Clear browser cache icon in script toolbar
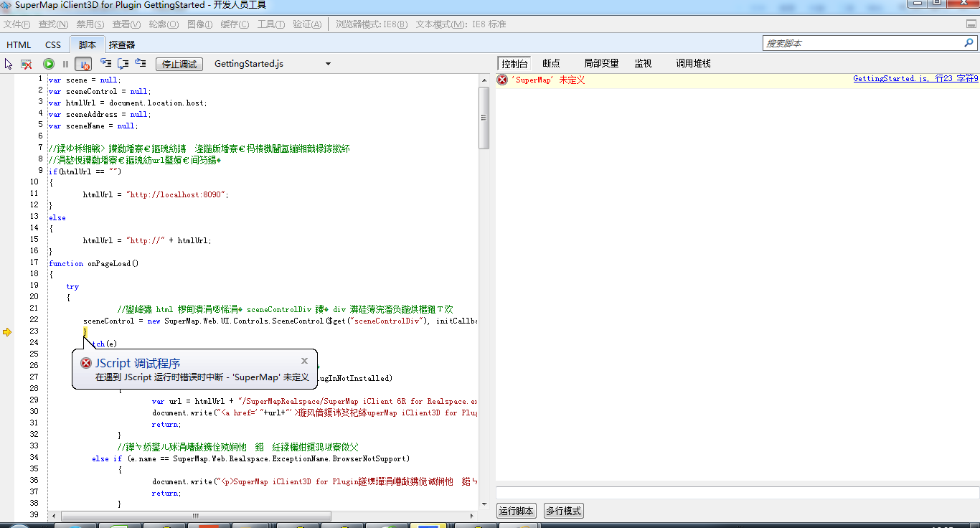 coord(26,64)
